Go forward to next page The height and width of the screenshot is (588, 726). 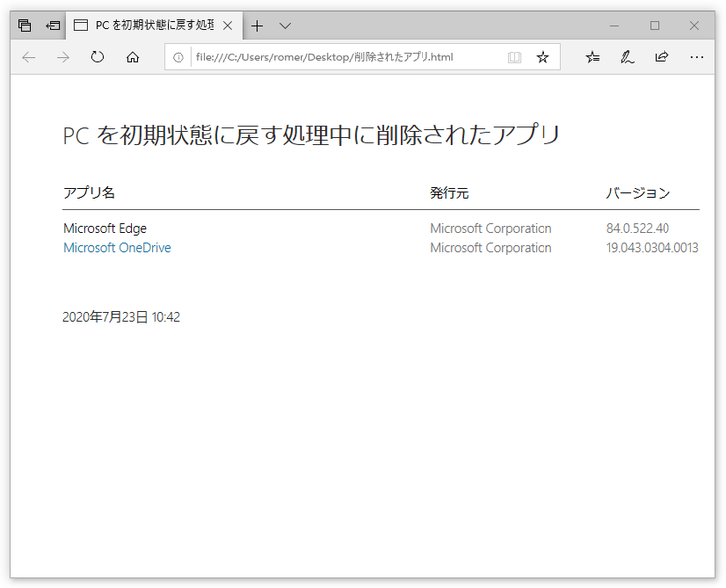click(62, 58)
